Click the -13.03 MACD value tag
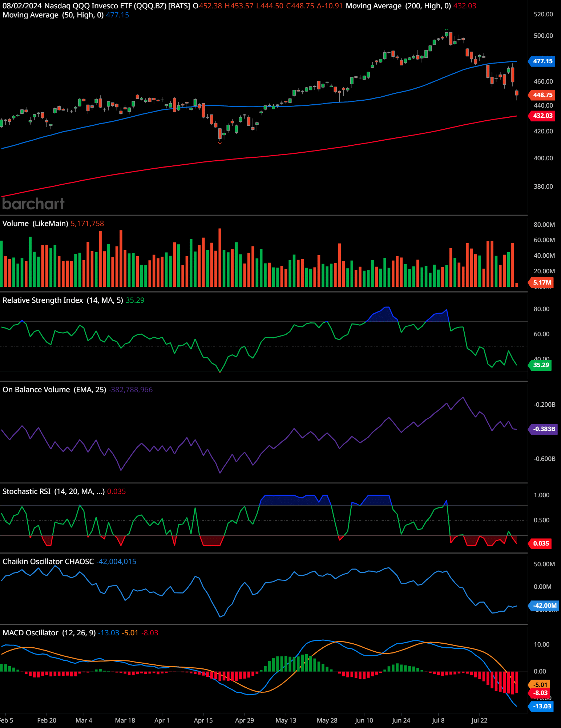 541,706
